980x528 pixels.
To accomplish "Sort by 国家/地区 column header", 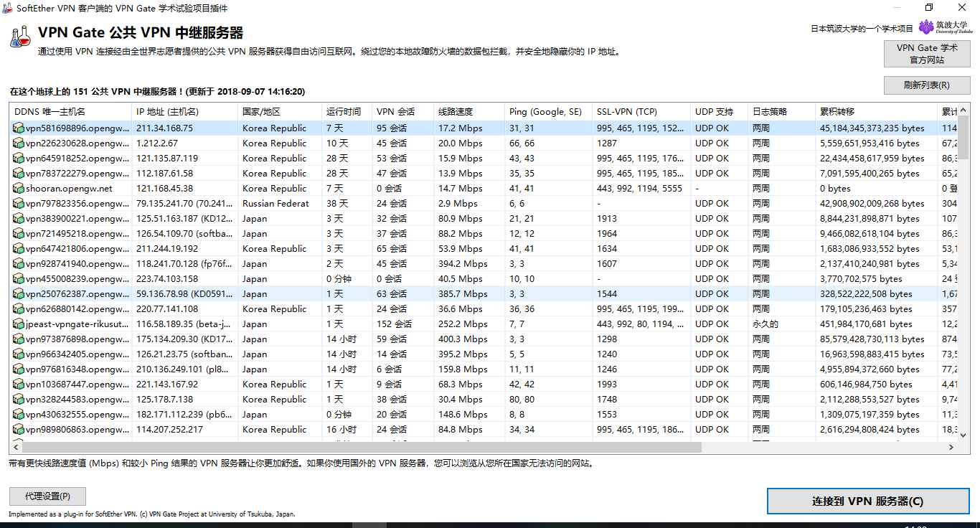I will point(280,112).
